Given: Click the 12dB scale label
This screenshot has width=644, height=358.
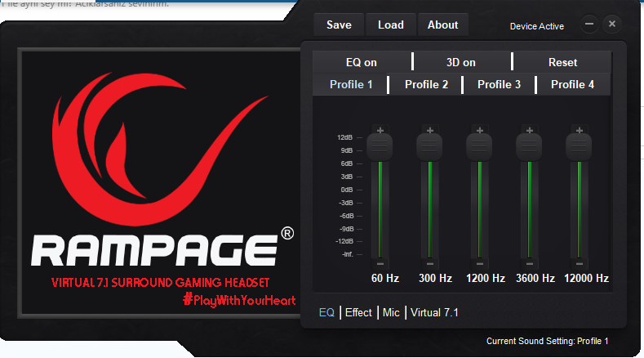Looking at the screenshot, I should point(344,137).
